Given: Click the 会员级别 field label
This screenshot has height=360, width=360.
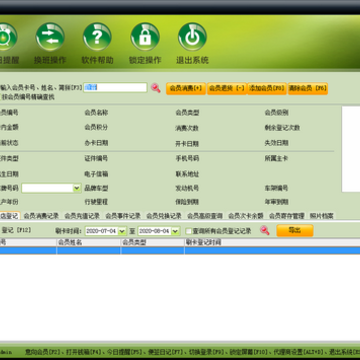Looking at the screenshot, I should pos(276,113).
